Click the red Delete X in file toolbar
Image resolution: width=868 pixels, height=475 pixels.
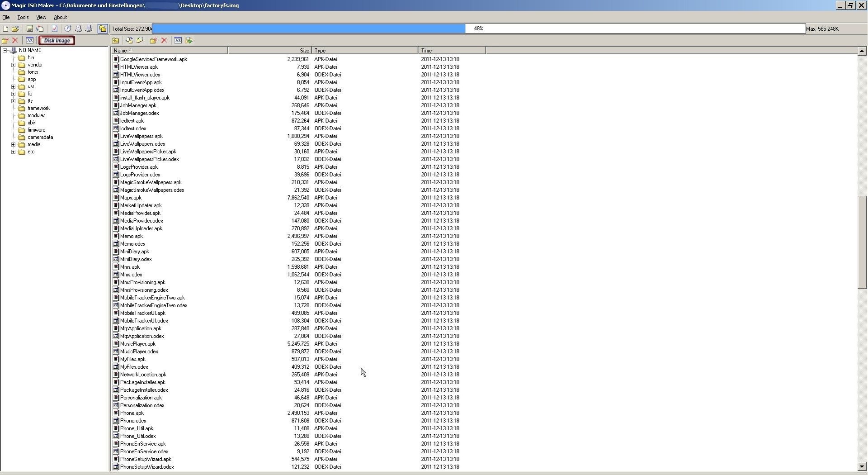click(x=164, y=40)
